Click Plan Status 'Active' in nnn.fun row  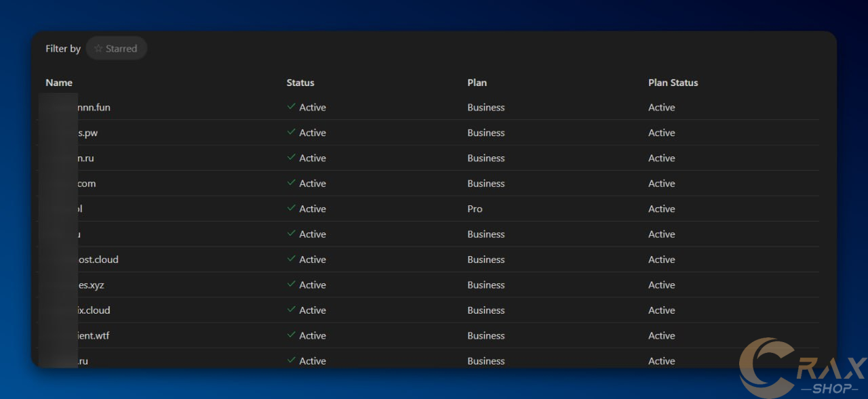point(662,107)
